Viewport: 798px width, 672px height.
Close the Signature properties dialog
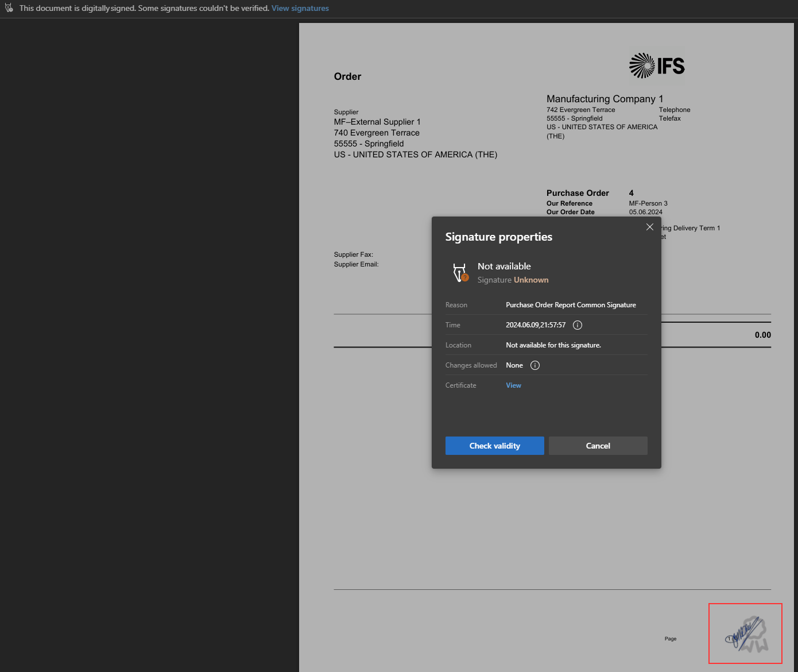650,227
